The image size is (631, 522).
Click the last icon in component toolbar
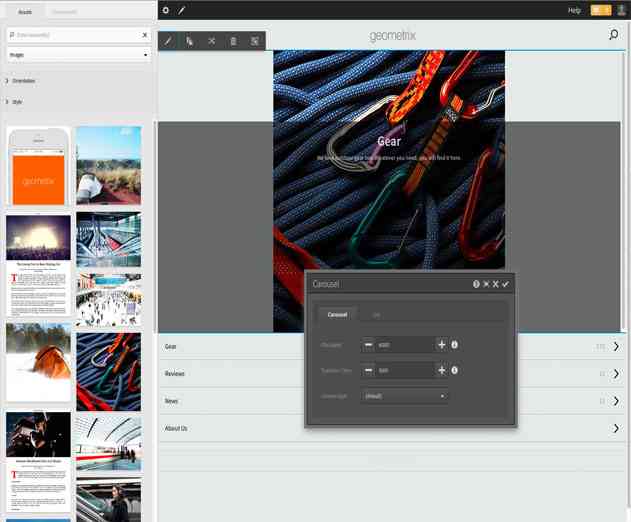click(x=255, y=41)
